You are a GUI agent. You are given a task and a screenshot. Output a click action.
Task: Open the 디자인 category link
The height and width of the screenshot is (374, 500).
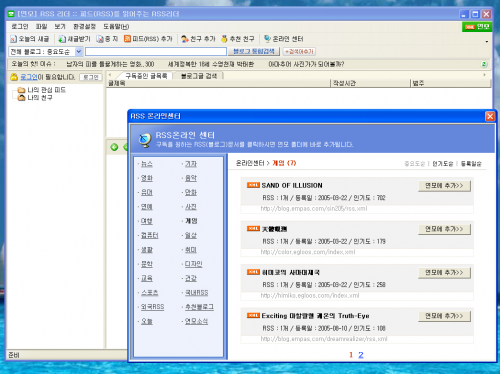194,264
